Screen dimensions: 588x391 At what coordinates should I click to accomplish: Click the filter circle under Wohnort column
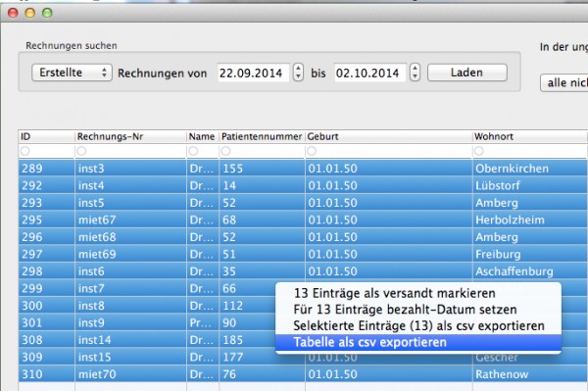pyautogui.click(x=479, y=151)
